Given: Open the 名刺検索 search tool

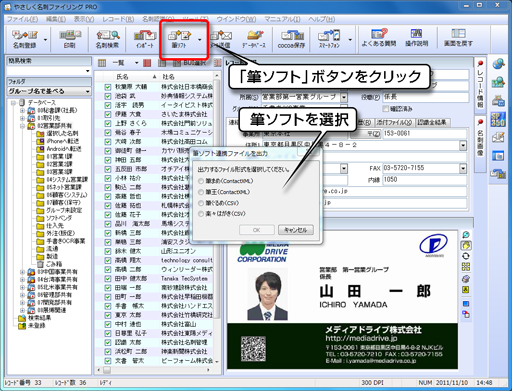Looking at the screenshot, I should [107, 39].
